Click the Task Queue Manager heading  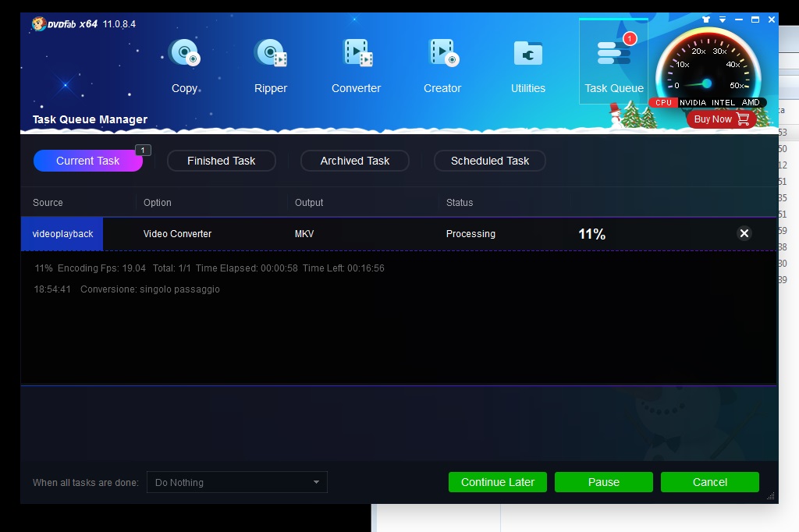tap(90, 119)
